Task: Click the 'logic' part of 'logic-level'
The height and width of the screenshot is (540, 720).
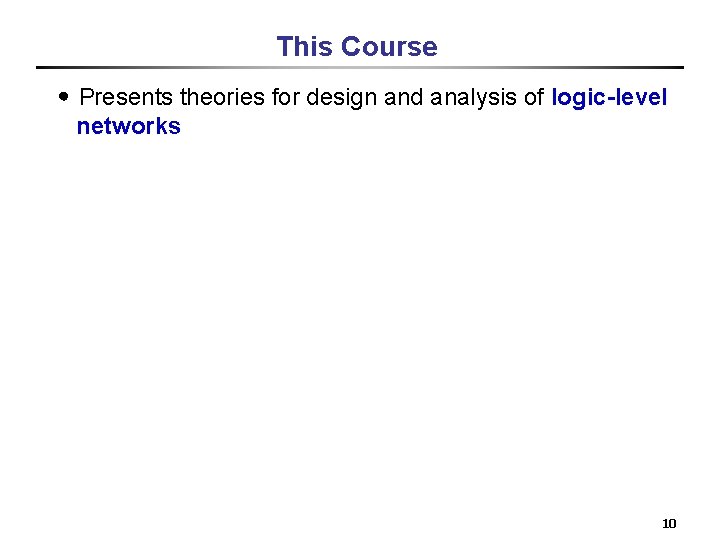Action: pos(578,97)
